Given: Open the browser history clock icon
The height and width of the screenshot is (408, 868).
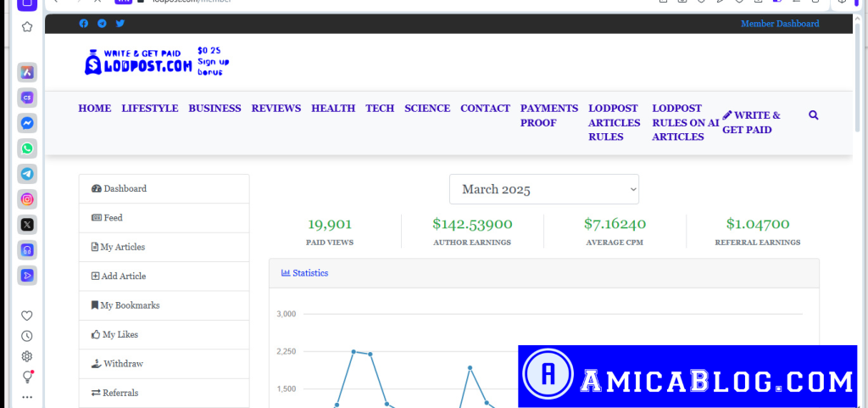Looking at the screenshot, I should pos(27,336).
